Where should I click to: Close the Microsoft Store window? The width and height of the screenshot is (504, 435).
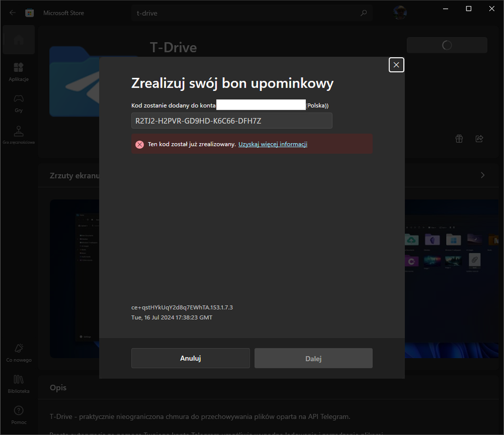[492, 9]
